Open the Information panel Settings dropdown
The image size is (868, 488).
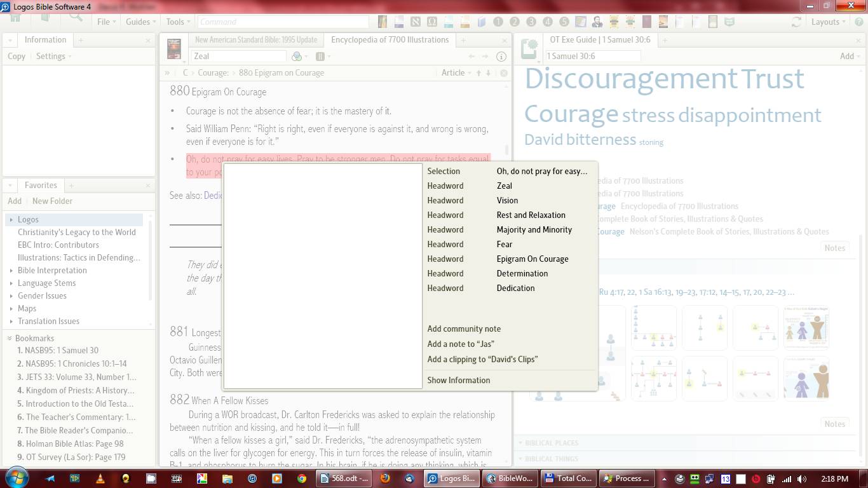point(53,56)
